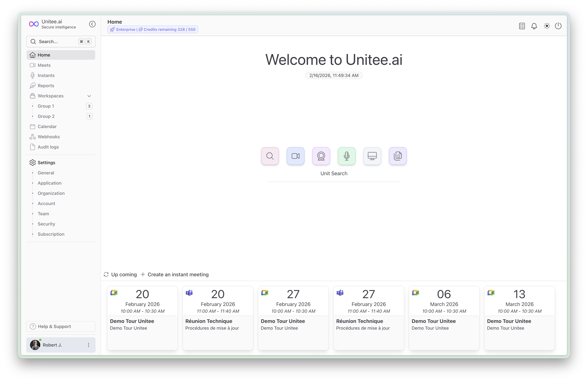Image resolution: width=588 pixels, height=382 pixels.
Task: Open Réunion Technique card on 20 February
Action: pos(218,318)
